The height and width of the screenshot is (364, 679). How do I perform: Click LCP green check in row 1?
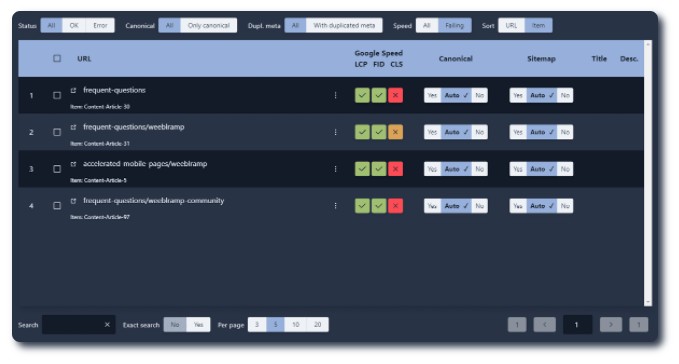(362, 95)
